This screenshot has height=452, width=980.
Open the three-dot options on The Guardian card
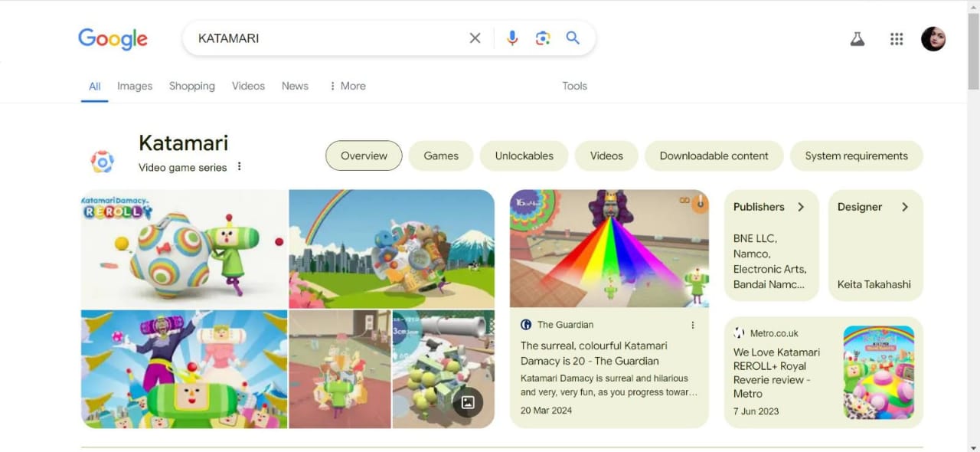point(693,324)
